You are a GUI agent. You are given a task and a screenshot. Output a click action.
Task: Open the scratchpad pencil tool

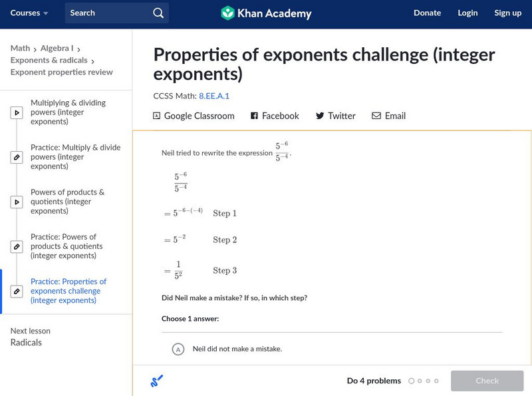(x=157, y=381)
